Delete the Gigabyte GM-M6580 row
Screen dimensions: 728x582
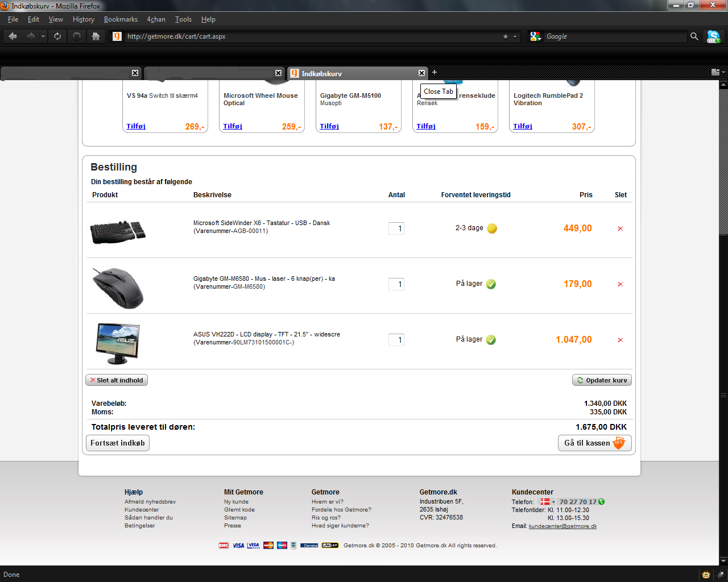tap(620, 284)
